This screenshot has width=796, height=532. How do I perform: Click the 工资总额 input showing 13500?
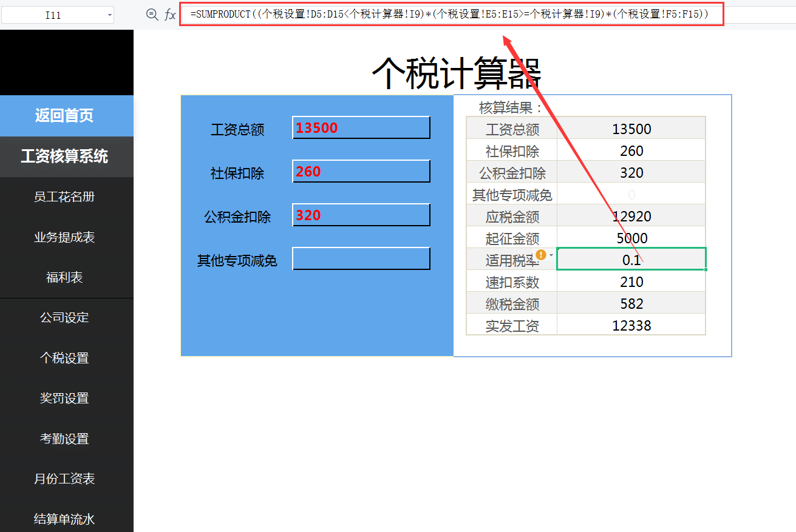point(361,127)
